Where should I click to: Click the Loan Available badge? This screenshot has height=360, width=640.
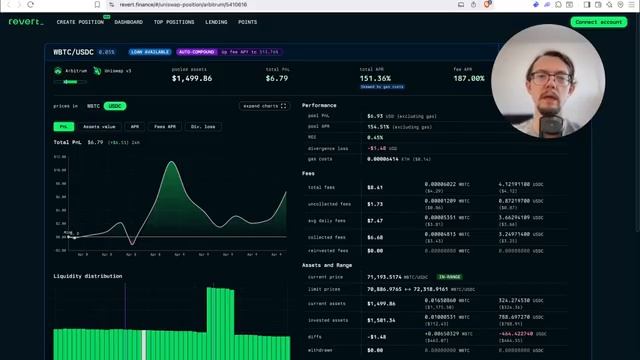point(150,52)
